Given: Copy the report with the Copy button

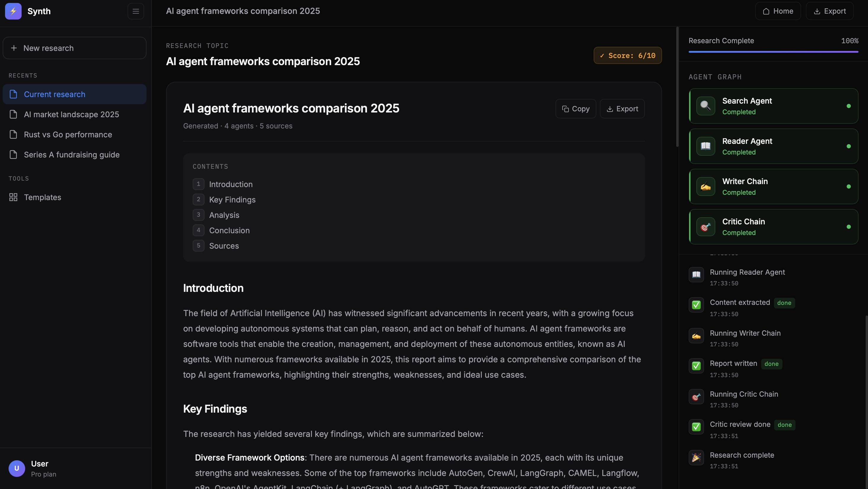Looking at the screenshot, I should coord(576,109).
